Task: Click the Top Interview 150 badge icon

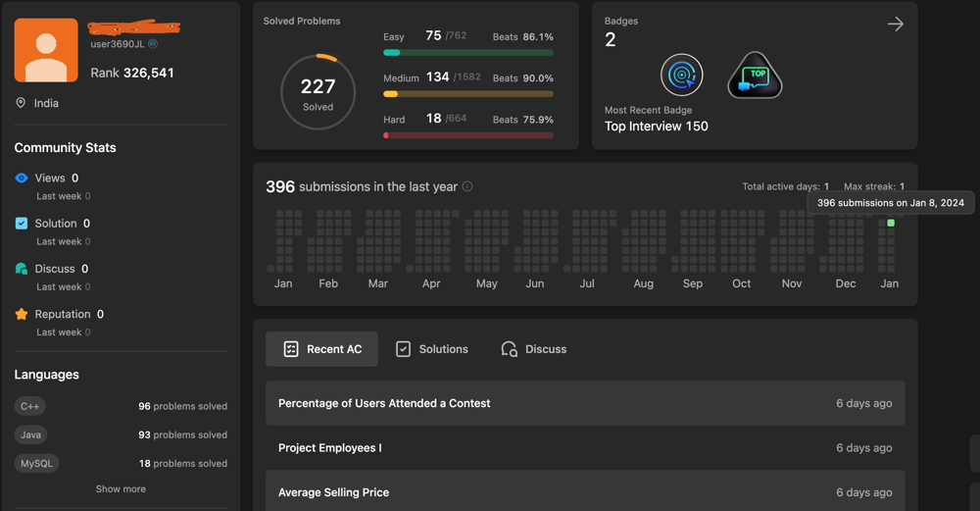Action: (755, 76)
